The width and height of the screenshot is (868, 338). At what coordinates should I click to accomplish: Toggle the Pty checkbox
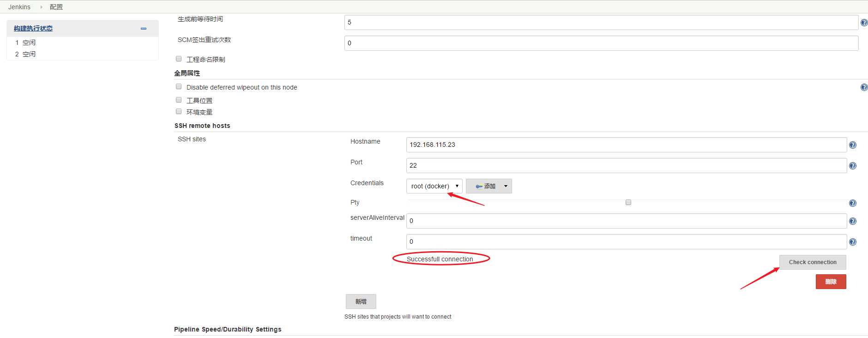(x=628, y=202)
